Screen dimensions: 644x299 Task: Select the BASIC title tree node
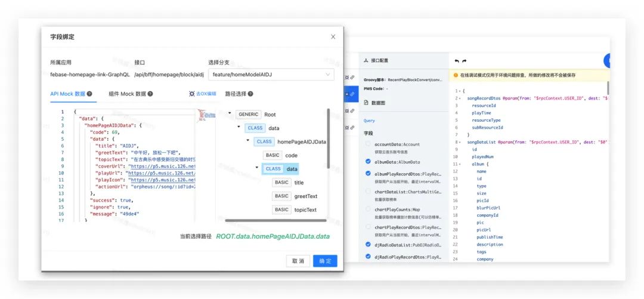click(x=288, y=183)
